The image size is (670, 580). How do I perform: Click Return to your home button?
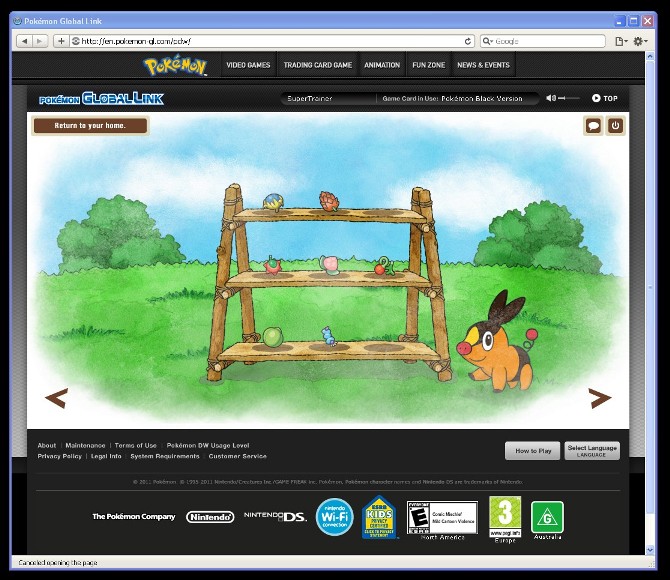pos(90,126)
